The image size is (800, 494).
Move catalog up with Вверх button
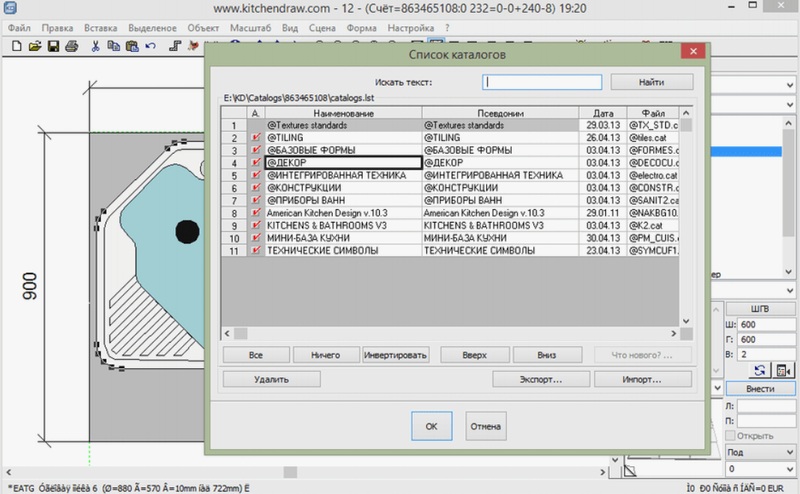pos(474,355)
